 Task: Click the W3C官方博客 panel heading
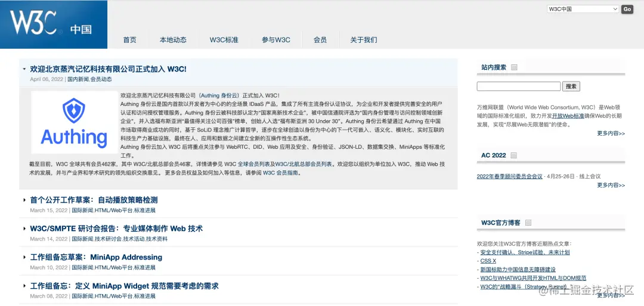(x=501, y=223)
